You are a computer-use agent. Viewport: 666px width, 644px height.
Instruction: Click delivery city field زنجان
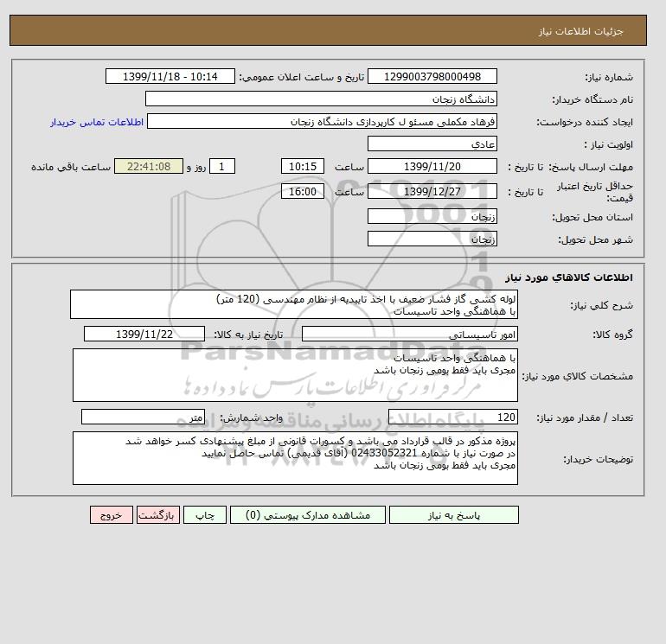click(x=432, y=239)
